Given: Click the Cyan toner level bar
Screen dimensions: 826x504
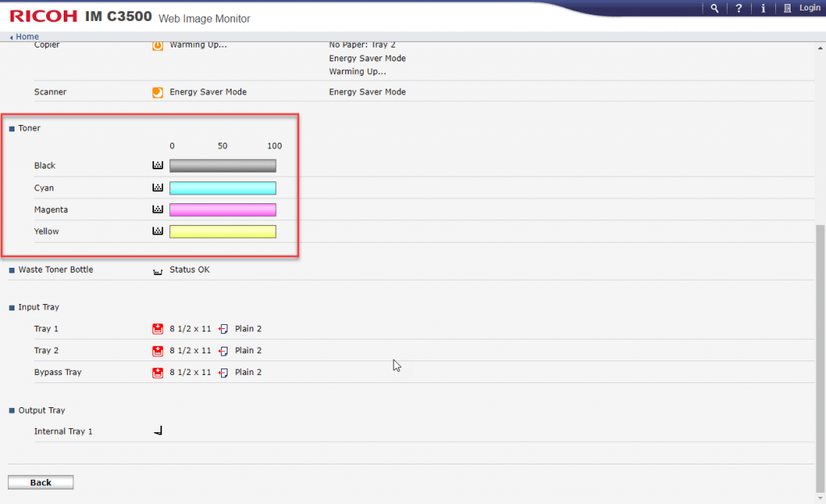Looking at the screenshot, I should (223, 188).
